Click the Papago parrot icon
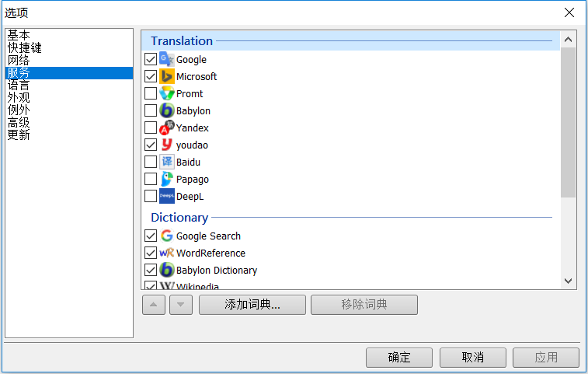Screen dimensions: 588x374 click(x=166, y=179)
